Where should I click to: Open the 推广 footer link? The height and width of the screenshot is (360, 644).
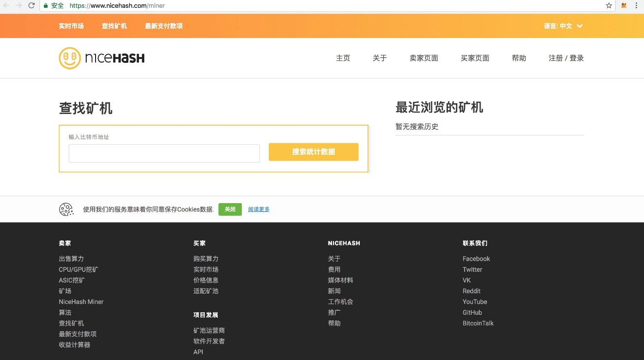(x=334, y=312)
